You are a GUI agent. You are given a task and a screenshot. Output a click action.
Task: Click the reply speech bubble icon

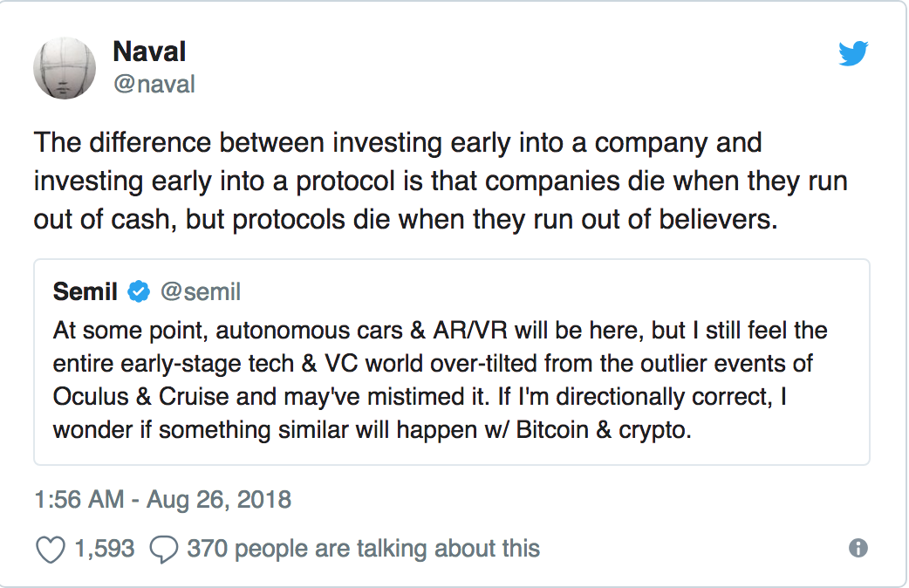point(163,549)
